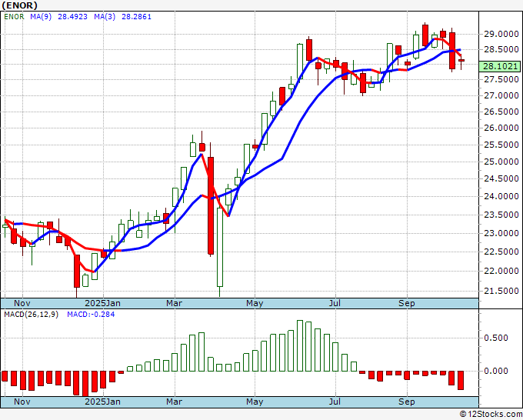
Task: Click the 26.0000 price axis label
Action: coord(501,128)
